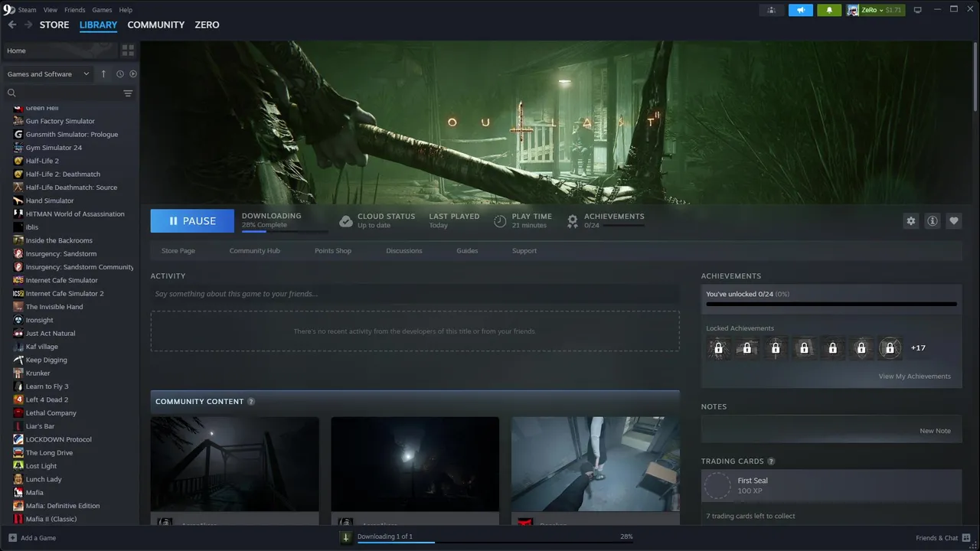Click the library search field

(70, 93)
